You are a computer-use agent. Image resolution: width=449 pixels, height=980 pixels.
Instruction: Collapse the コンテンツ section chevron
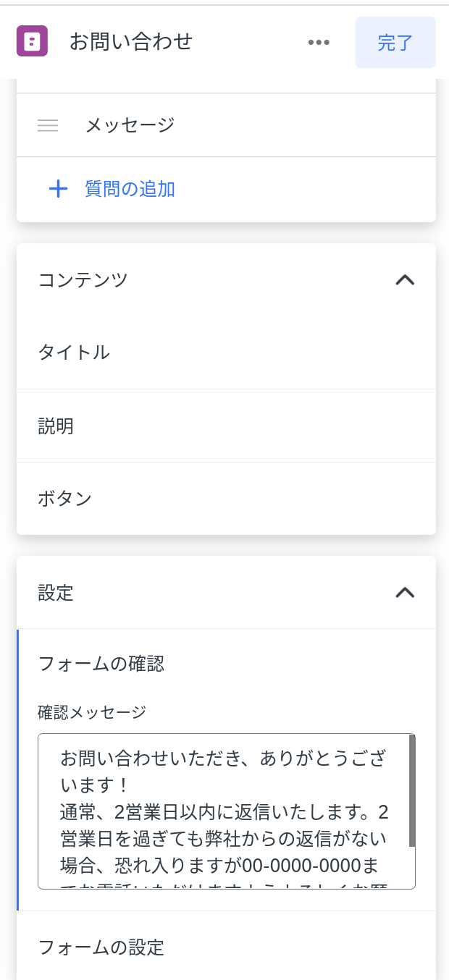point(405,279)
